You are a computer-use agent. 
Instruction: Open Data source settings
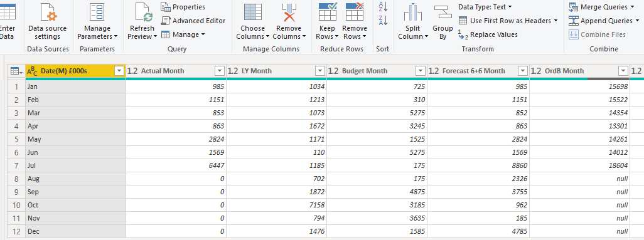(x=47, y=21)
